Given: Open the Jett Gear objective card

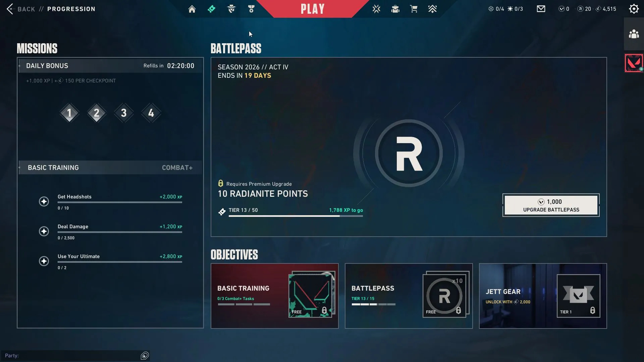Looking at the screenshot, I should coord(543,296).
